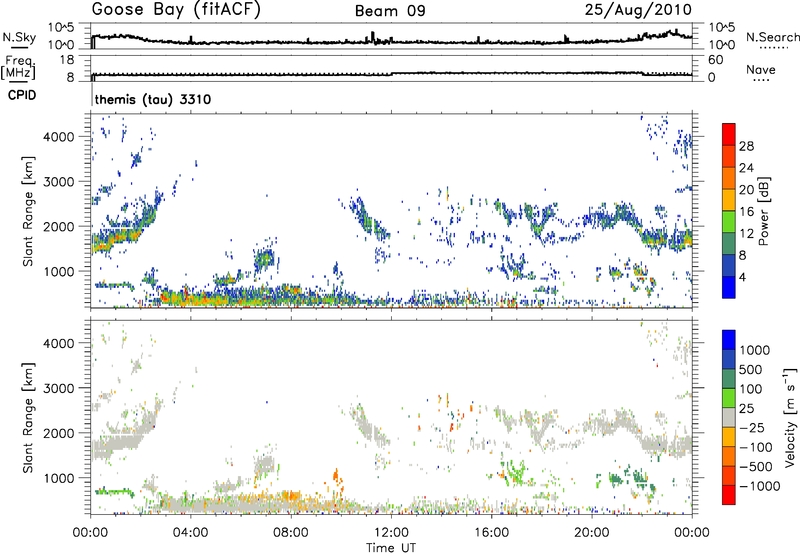This screenshot has height=554, width=800.
Task: Click the blue 1000 velocity color band
Action: coord(729,340)
